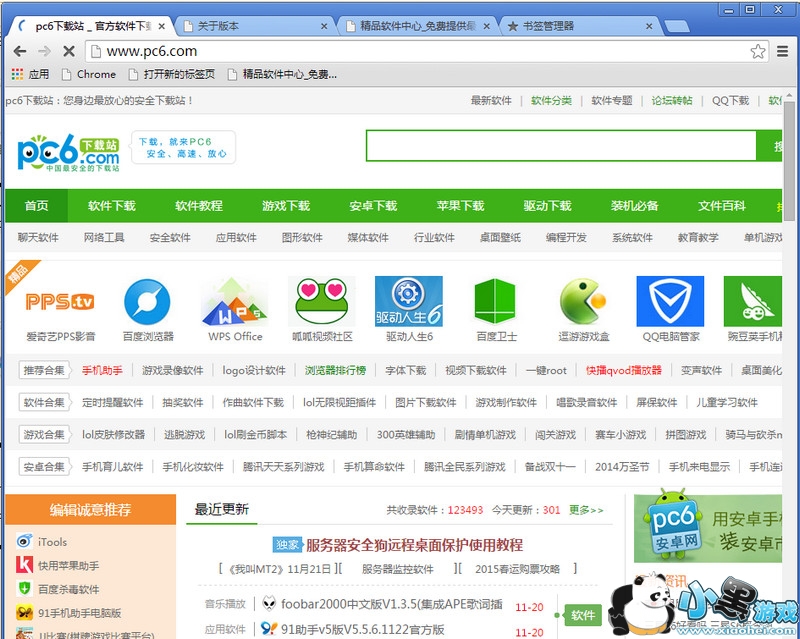The image size is (800, 639).
Task: Open 游戏下载 in the green nav bar
Action: [286, 206]
